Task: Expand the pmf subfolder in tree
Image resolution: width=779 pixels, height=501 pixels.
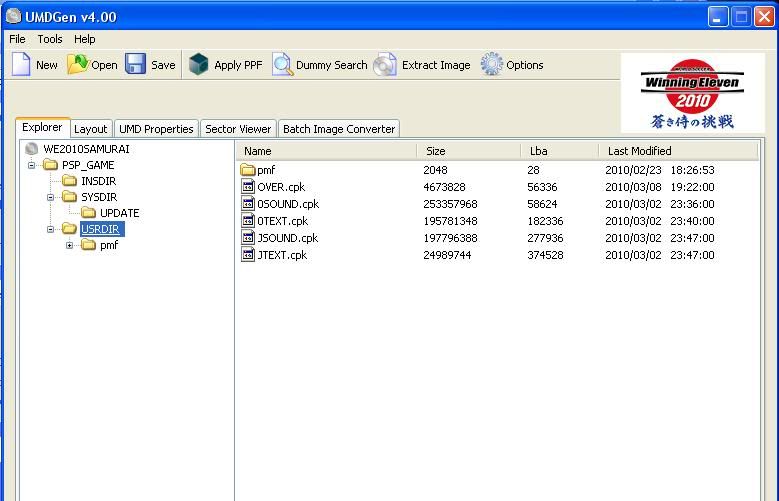Action: tap(70, 245)
